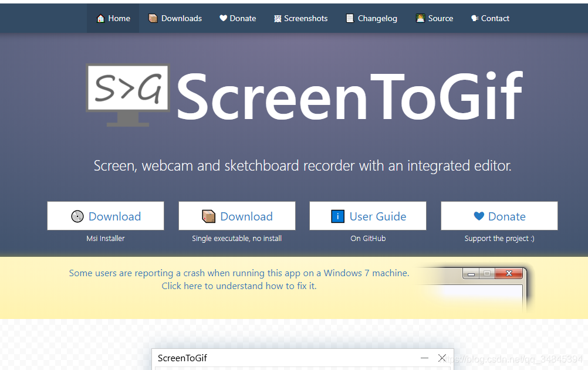
Task: Click the 'Msi Installer' caption
Action: pos(106,239)
